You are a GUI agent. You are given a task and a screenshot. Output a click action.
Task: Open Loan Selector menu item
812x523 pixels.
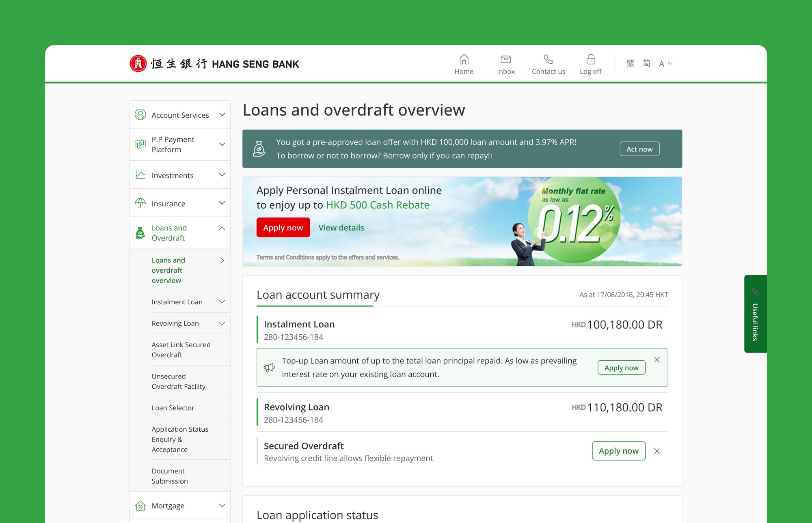click(173, 408)
